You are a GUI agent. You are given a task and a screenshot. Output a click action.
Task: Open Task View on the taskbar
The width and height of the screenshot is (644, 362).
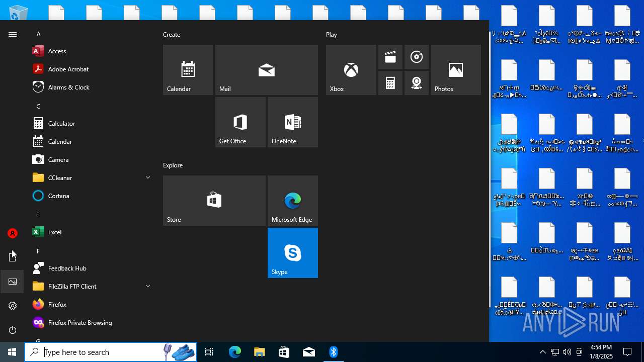tap(209, 352)
